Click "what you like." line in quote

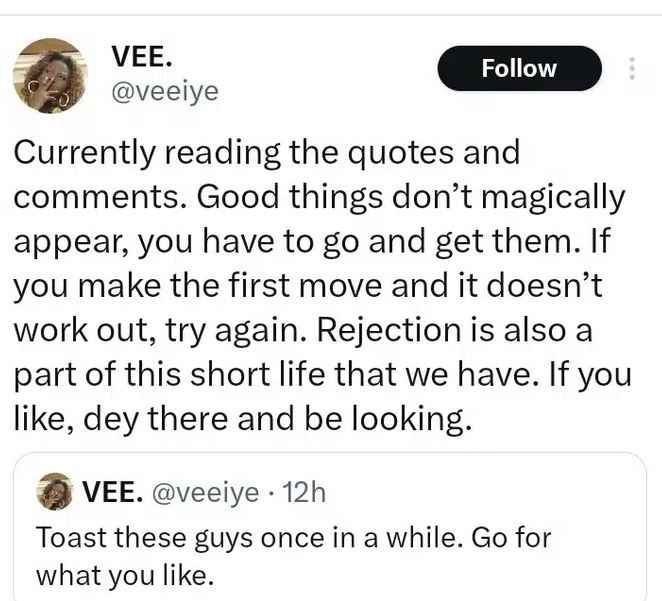tap(125, 576)
